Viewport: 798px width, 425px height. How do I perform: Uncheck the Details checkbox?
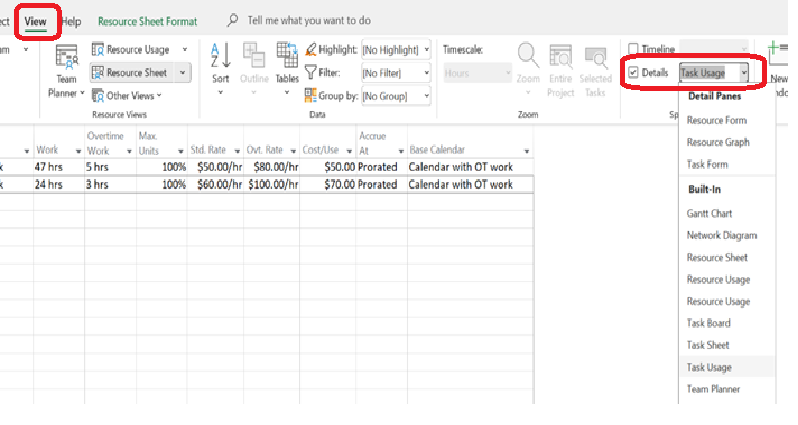pyautogui.click(x=633, y=72)
